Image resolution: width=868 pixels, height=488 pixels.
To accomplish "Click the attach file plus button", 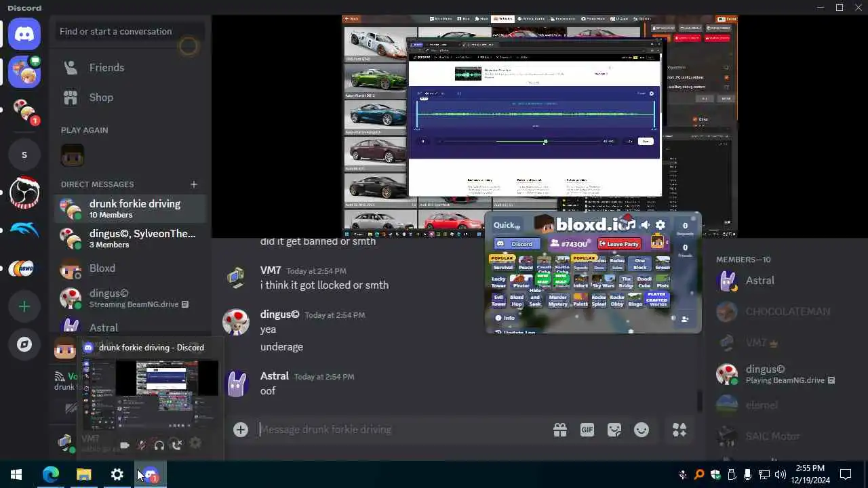I will click(241, 429).
